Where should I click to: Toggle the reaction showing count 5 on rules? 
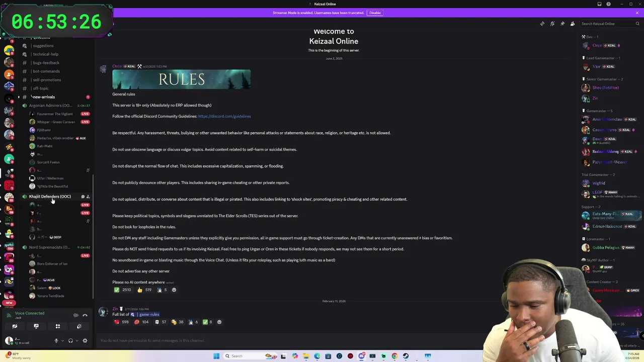point(162,290)
